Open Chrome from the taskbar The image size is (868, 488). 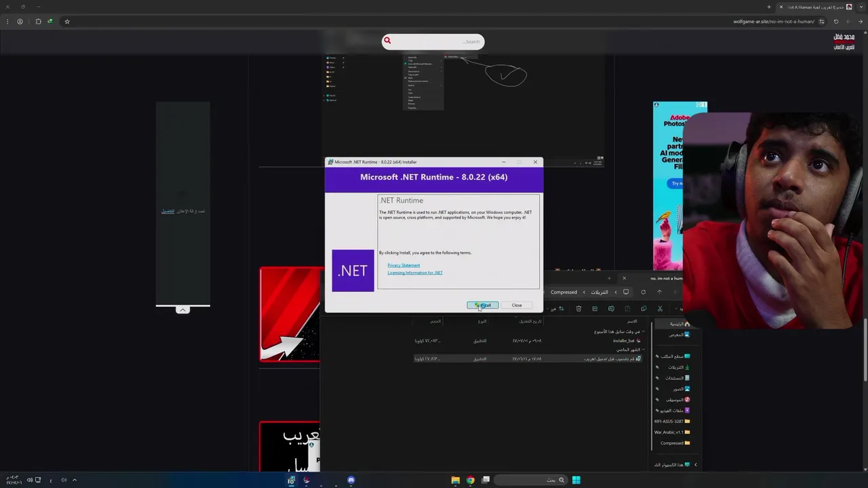(470, 480)
